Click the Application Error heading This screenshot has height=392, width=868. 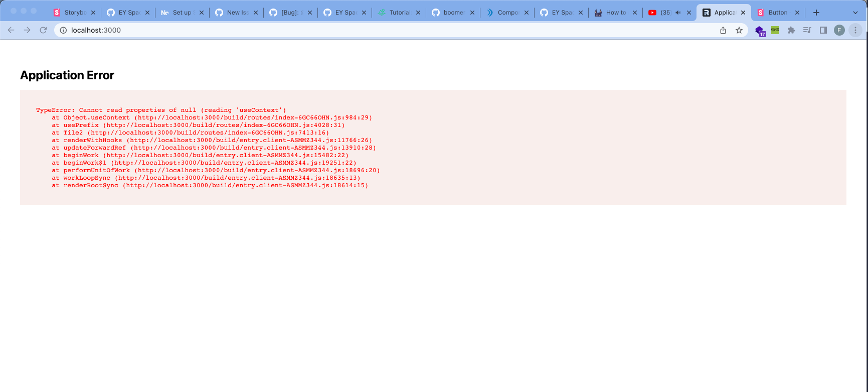click(x=67, y=75)
